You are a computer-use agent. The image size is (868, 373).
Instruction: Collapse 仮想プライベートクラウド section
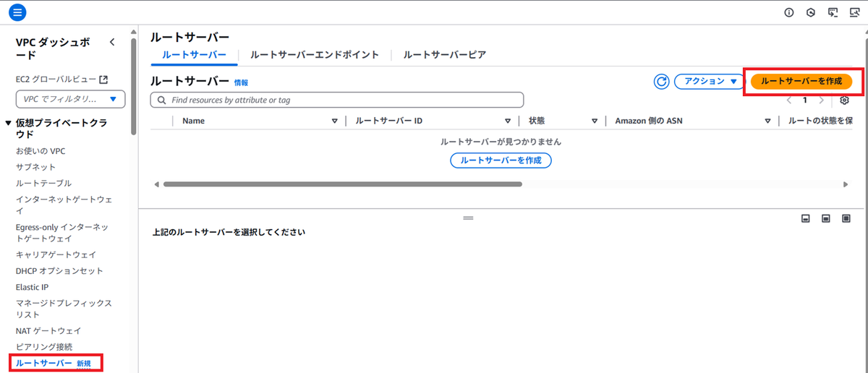[9, 123]
